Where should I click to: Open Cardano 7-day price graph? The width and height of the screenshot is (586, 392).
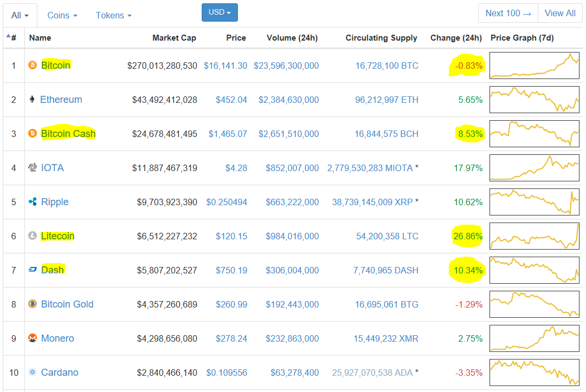coord(535,372)
